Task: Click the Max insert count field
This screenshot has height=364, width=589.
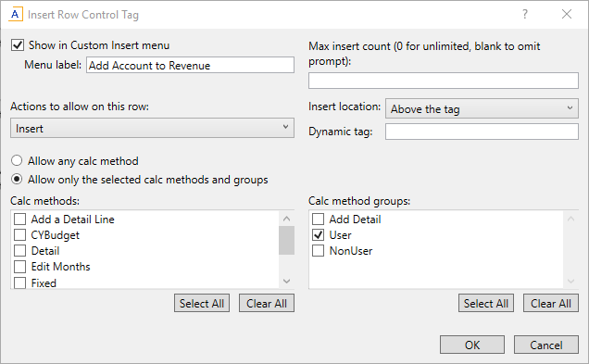Action: pyautogui.click(x=444, y=81)
